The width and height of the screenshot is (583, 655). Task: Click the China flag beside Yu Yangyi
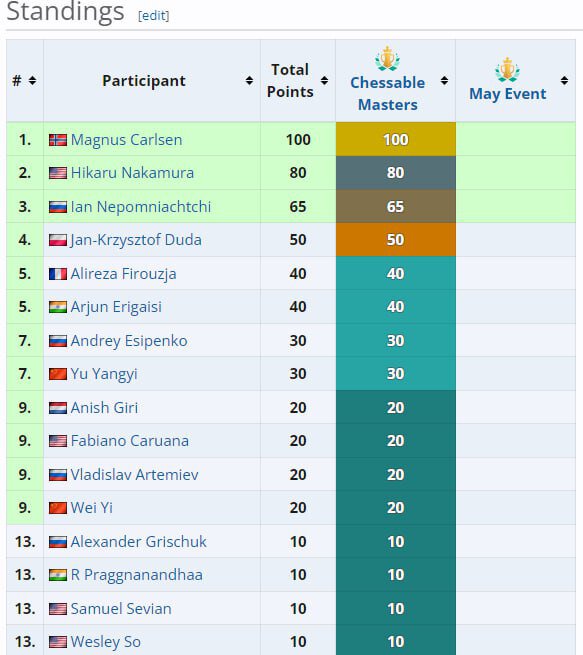58,374
